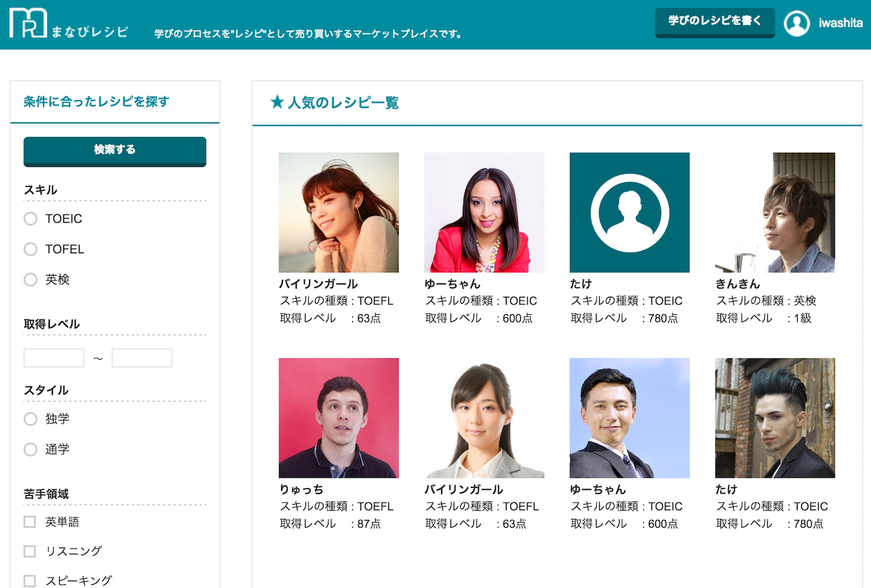Enable the リスニング checkbox
Screen dimensions: 871x588
click(30, 551)
